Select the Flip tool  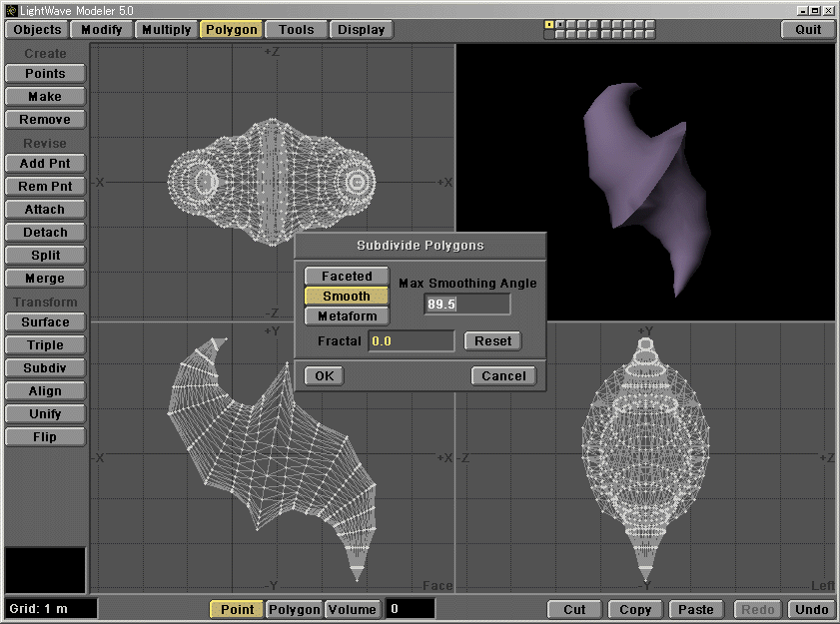pyautogui.click(x=44, y=436)
